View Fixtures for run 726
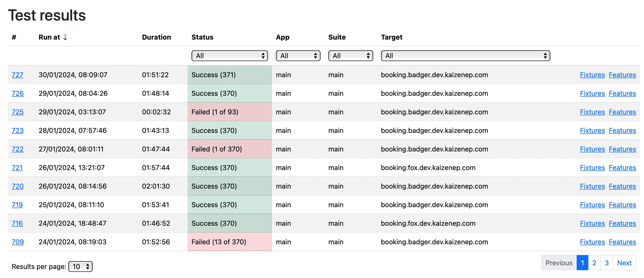This screenshot has height=278, width=644. coord(592,93)
